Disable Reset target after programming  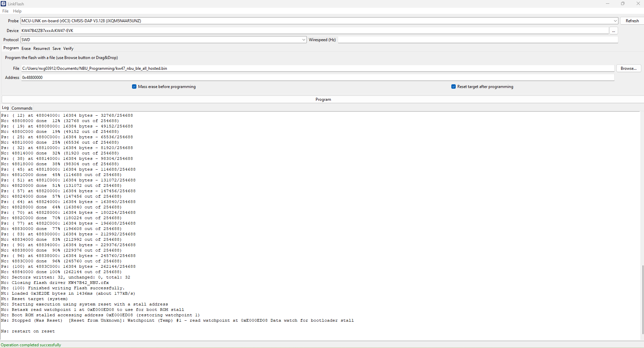[453, 86]
